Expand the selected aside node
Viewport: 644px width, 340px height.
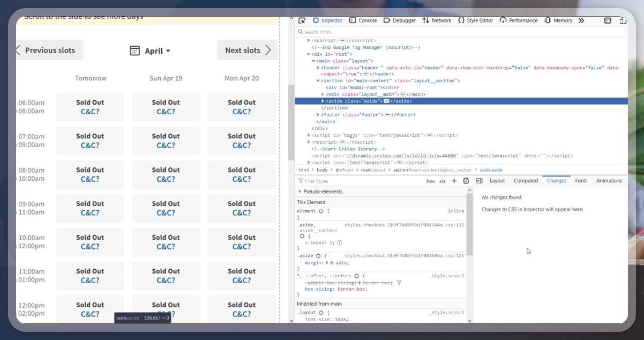pos(323,101)
